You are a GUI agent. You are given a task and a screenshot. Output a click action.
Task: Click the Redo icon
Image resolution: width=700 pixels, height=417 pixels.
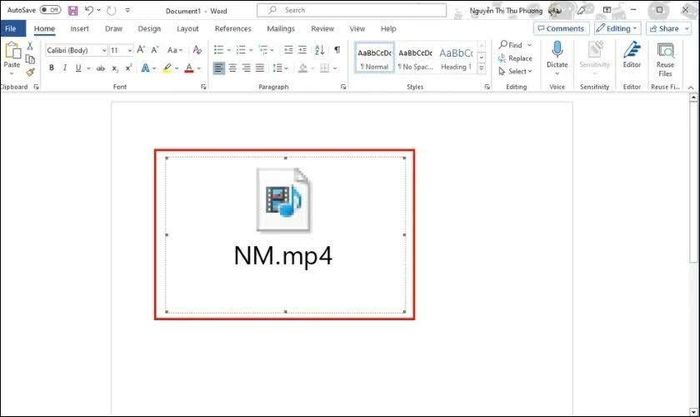tap(112, 10)
